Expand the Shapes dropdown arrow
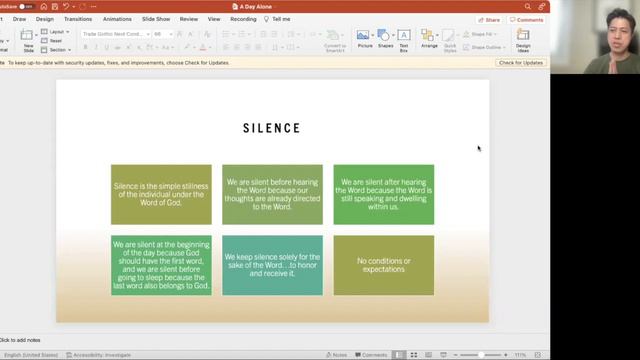Screen dimensions: 640x360 click(393, 35)
